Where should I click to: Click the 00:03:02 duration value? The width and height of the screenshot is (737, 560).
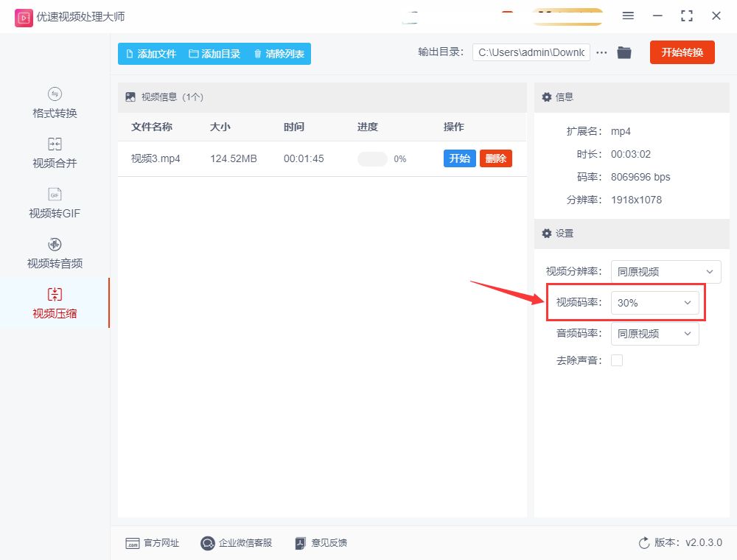click(x=631, y=154)
